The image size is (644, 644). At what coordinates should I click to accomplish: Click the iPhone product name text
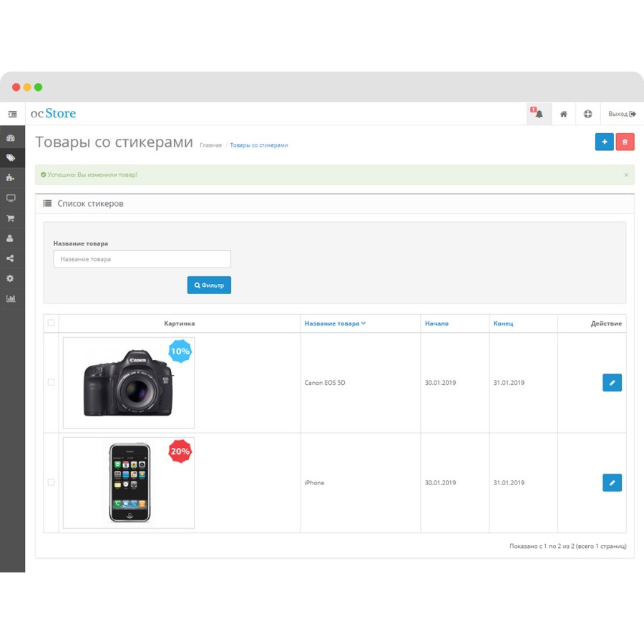pyautogui.click(x=314, y=483)
